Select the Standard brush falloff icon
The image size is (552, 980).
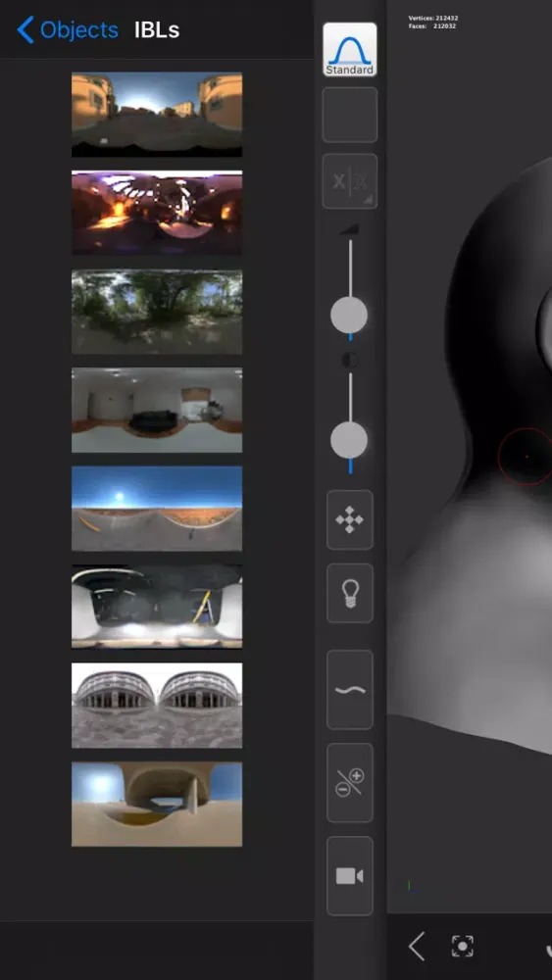click(x=349, y=49)
